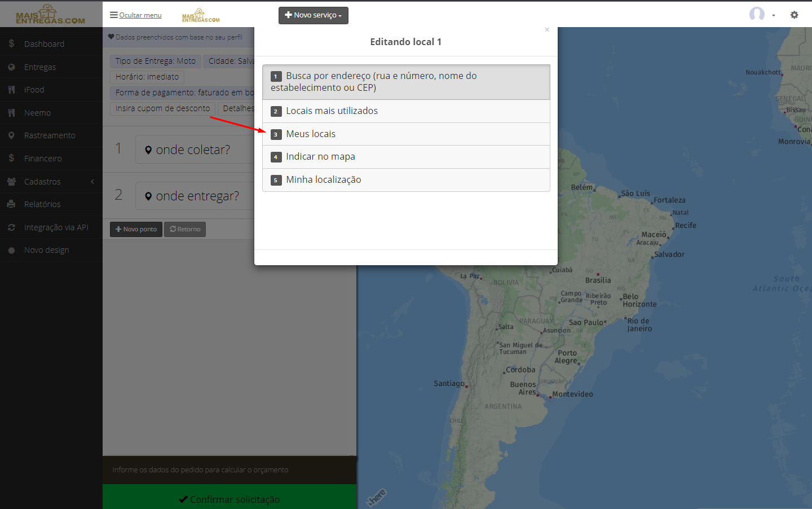Click the onde entregar? field
This screenshot has width=812, height=509.
pyautogui.click(x=195, y=196)
